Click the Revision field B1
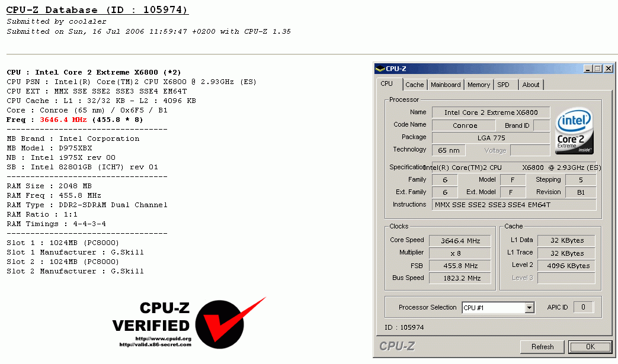Viewport: 618px width, 364px height. [581, 192]
